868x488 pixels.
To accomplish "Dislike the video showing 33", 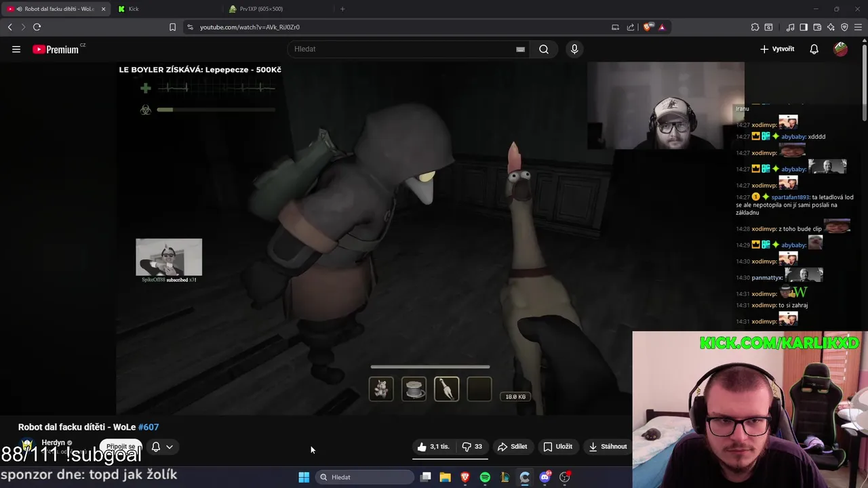I will pyautogui.click(x=473, y=447).
